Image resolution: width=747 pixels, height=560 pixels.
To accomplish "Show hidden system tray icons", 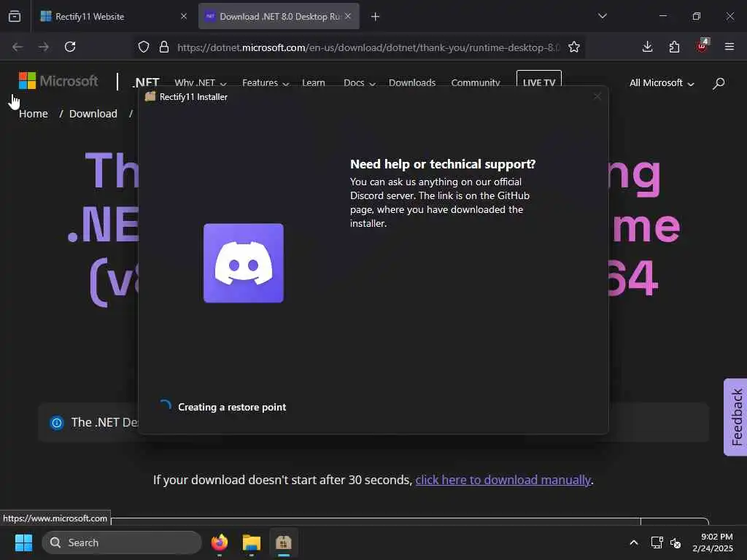I will click(634, 542).
